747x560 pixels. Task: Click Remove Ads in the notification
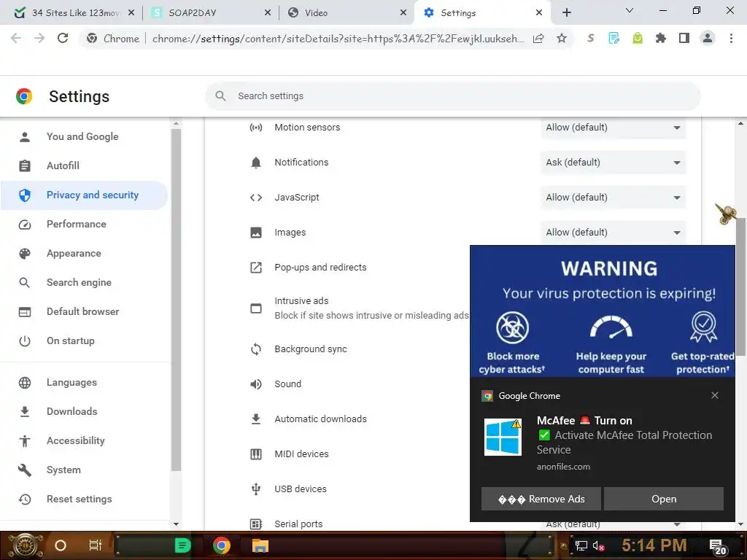[541, 499]
